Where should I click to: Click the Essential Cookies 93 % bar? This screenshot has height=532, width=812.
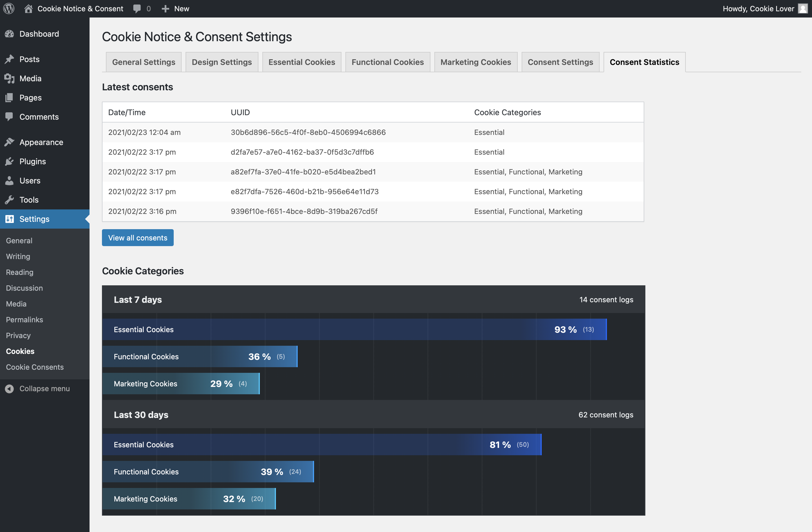tap(354, 329)
